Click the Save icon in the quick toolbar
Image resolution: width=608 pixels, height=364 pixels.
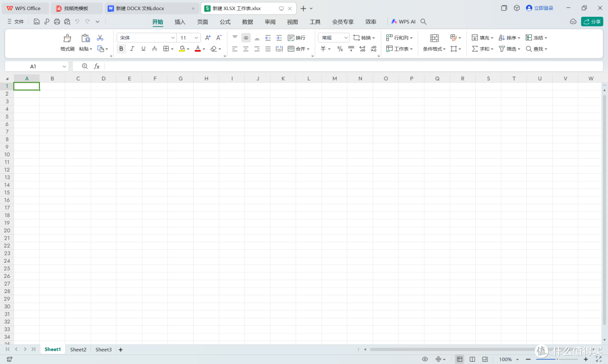coord(37,22)
